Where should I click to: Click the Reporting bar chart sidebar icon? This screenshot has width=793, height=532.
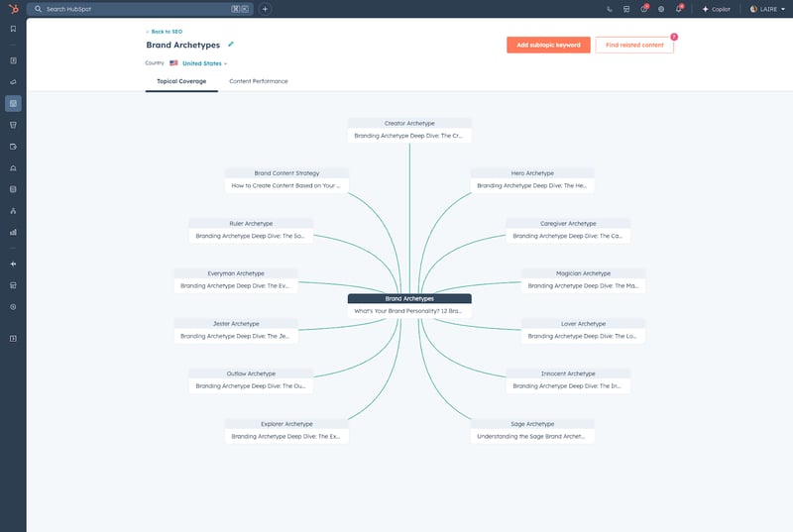coord(13,232)
